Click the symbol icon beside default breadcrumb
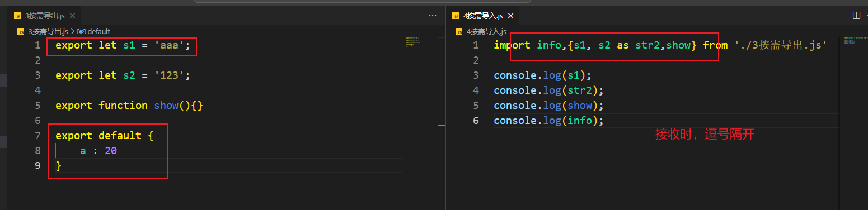 pyautogui.click(x=81, y=32)
